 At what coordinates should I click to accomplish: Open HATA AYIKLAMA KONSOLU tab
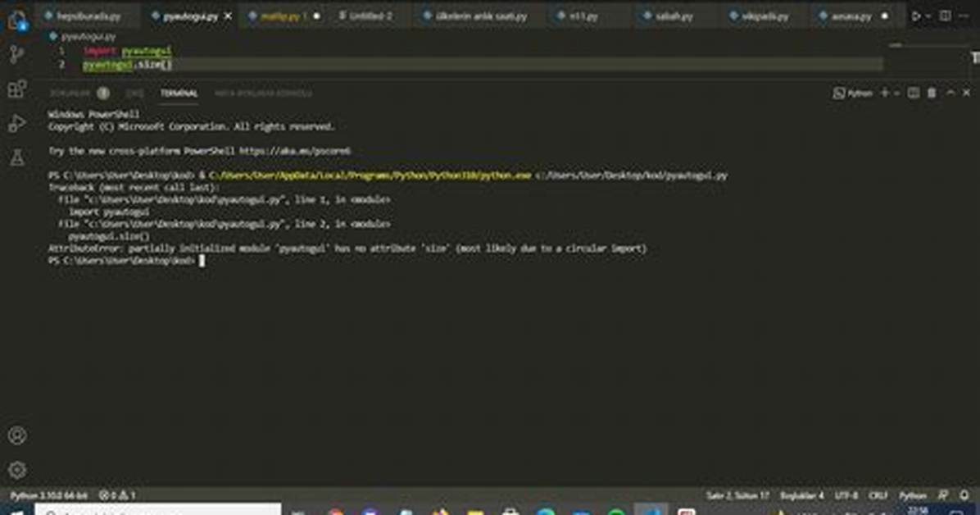tap(263, 93)
